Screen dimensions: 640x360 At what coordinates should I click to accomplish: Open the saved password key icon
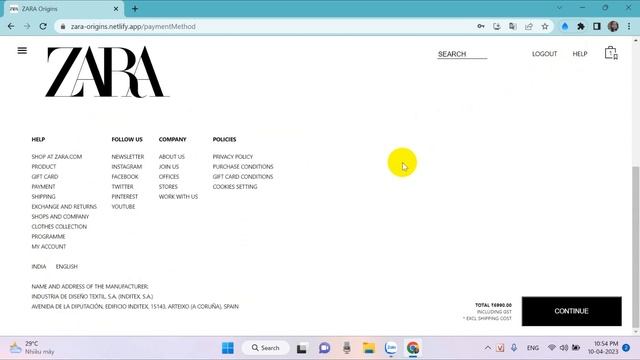click(481, 27)
